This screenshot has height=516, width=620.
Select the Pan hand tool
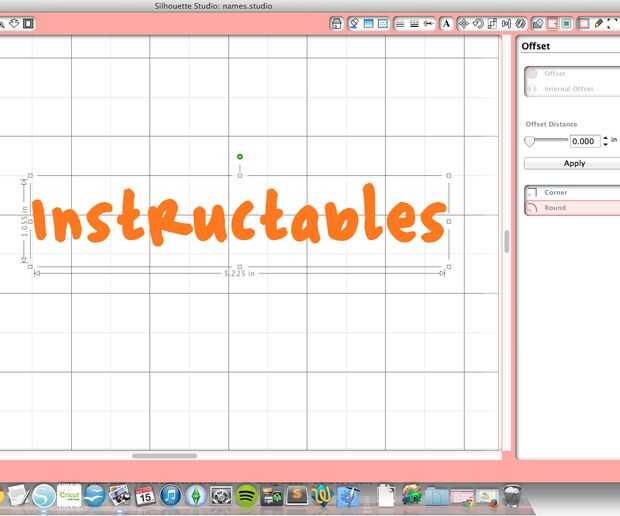pyautogui.click(x=14, y=23)
